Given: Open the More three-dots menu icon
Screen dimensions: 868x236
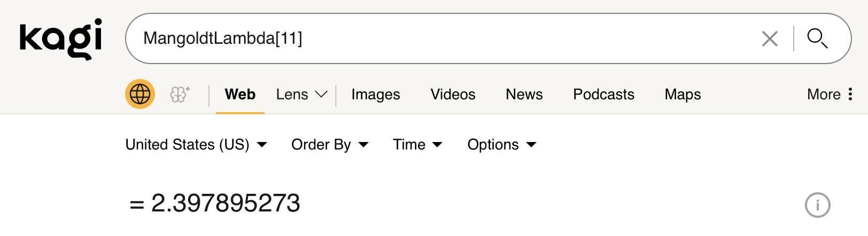Looking at the screenshot, I should pos(850,94).
